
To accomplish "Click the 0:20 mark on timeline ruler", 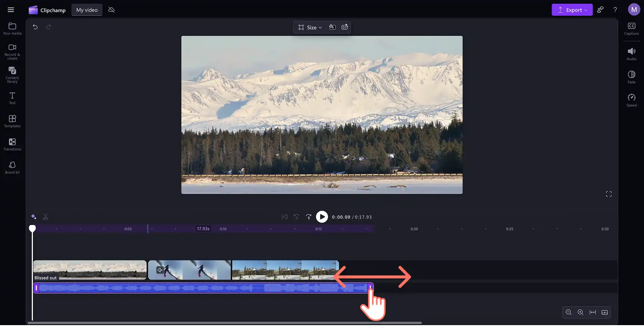I will [414, 229].
